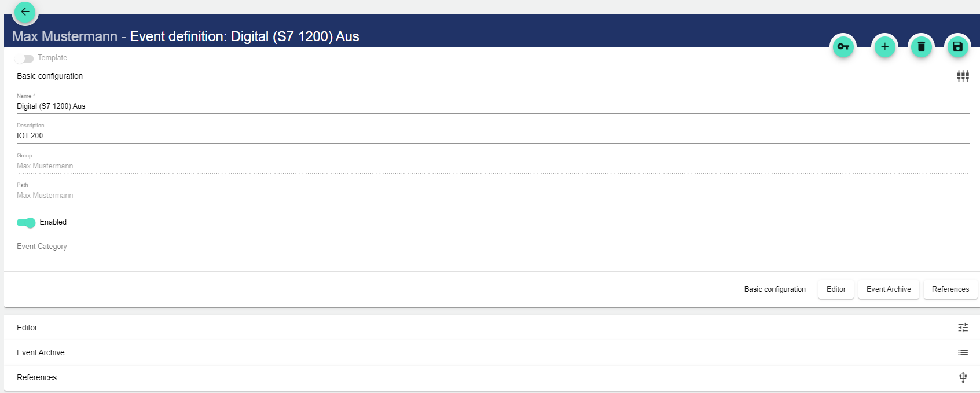
Task: Click the key permissions icon
Action: (843, 47)
